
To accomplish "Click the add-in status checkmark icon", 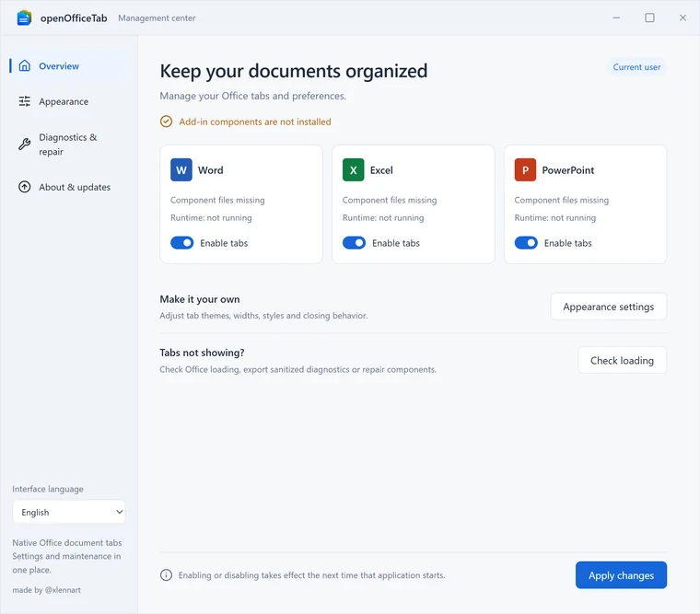I will [166, 122].
